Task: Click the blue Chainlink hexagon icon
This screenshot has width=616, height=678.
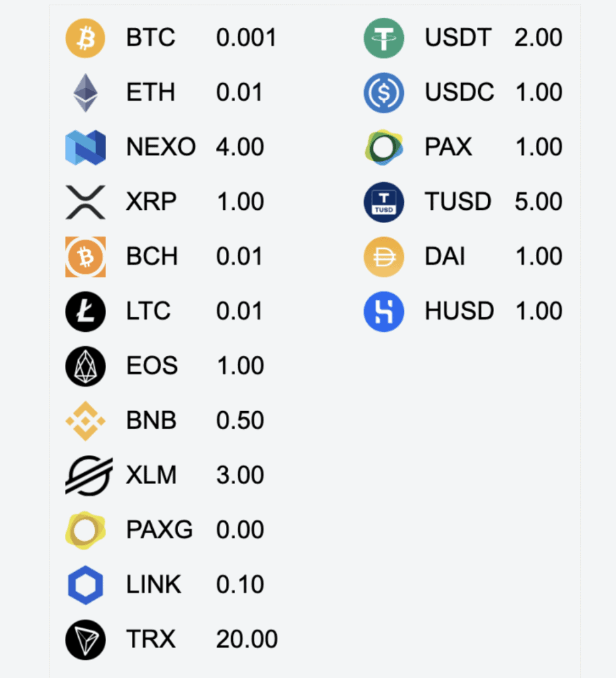Action: point(85,585)
